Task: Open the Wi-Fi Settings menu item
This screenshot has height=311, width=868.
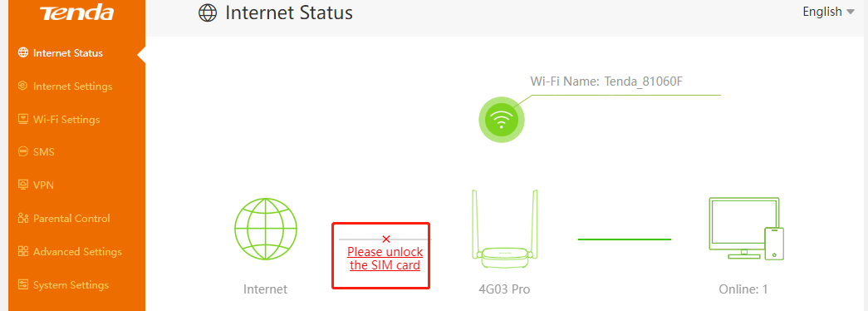Action: [x=66, y=120]
